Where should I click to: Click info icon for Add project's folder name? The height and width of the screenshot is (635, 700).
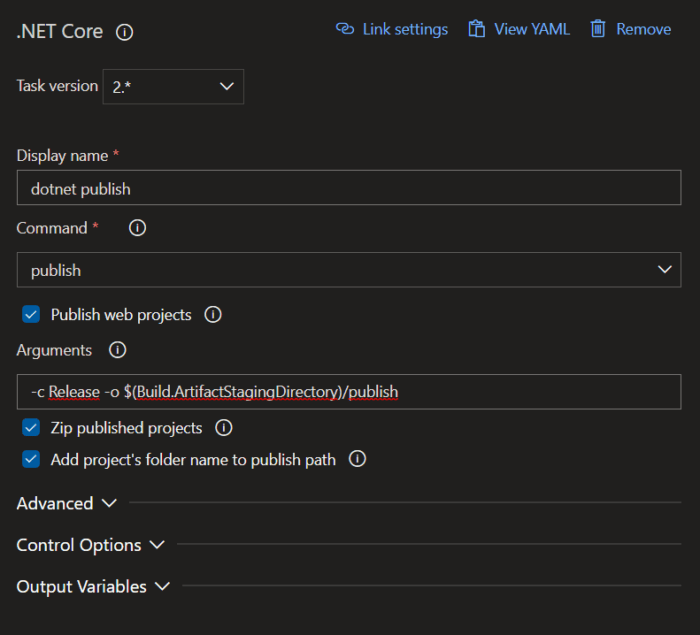(x=357, y=460)
